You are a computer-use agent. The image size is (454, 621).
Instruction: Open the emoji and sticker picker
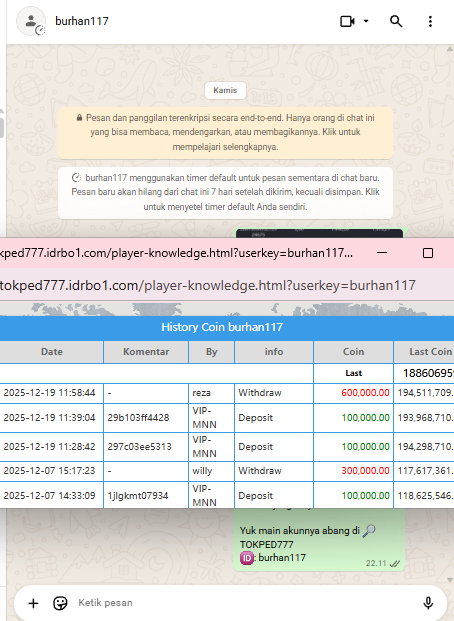click(x=60, y=603)
